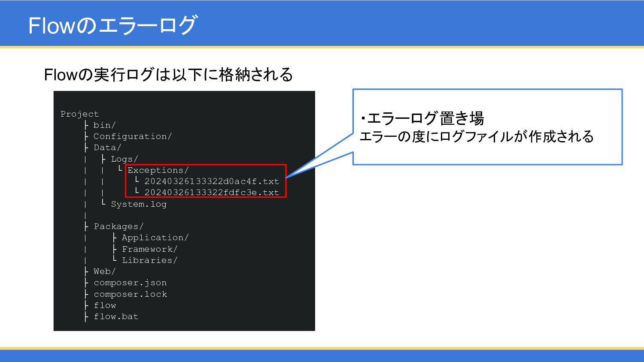Click file name 20240326133322d0ac4f.txt

coord(212,181)
